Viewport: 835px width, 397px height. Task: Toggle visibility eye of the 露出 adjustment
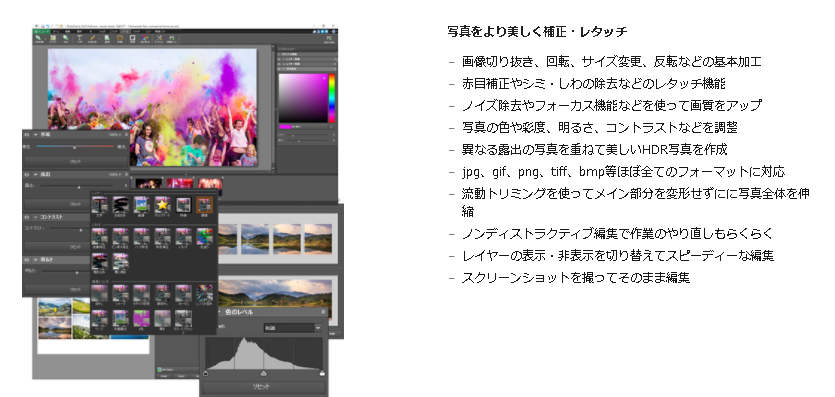[27, 174]
